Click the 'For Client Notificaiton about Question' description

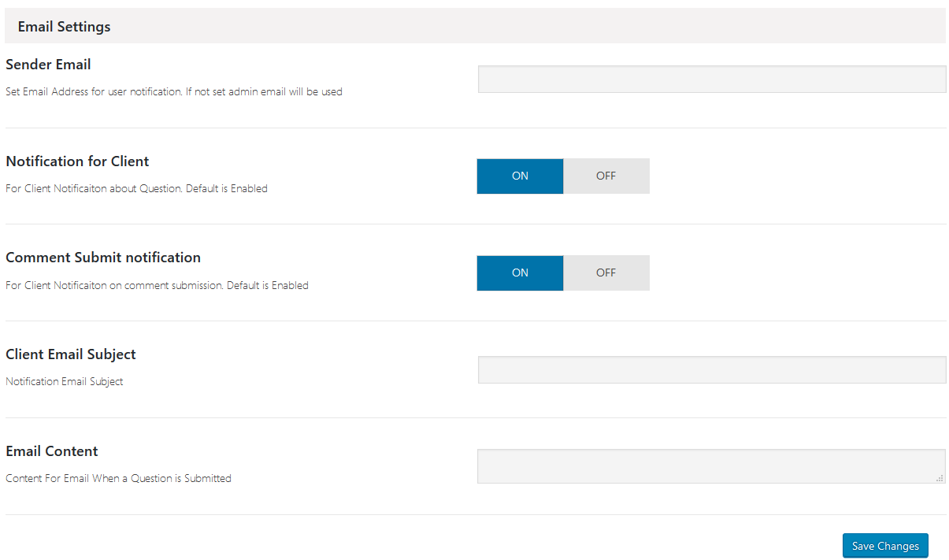(x=136, y=189)
